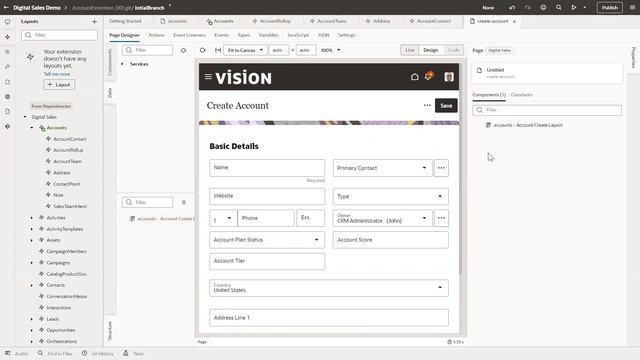The image size is (640, 360).
Task: Expand the Activities tree node
Action: point(32,218)
